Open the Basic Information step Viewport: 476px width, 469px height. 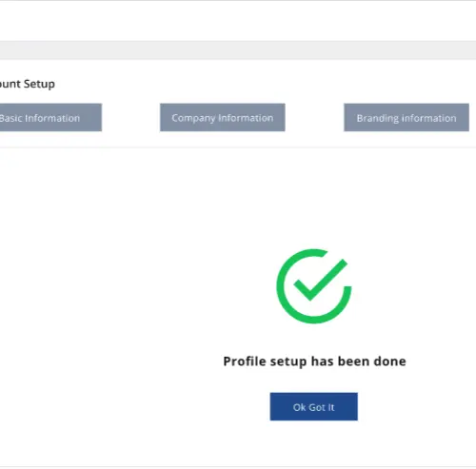[50, 117]
